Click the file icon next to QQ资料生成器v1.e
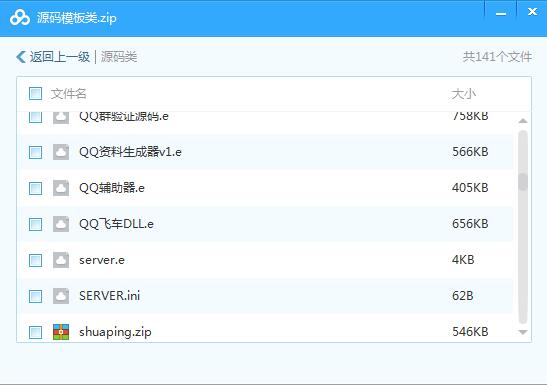 tap(61, 152)
